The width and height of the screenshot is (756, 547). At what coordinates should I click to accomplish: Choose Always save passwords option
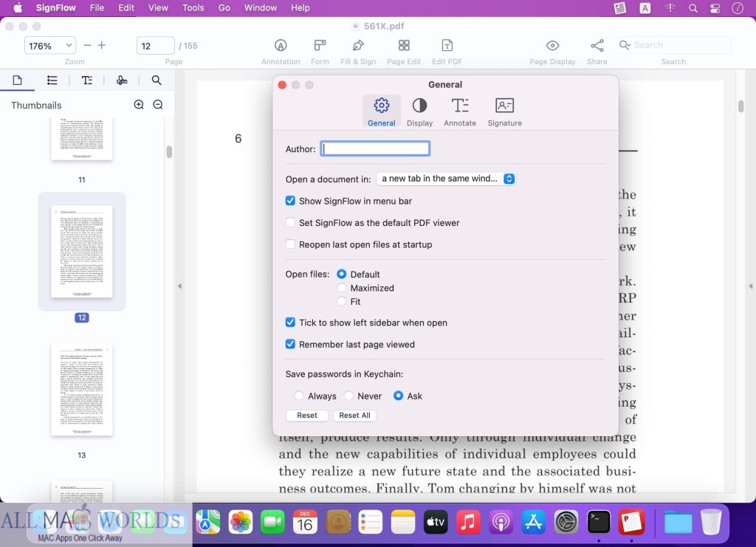(299, 396)
